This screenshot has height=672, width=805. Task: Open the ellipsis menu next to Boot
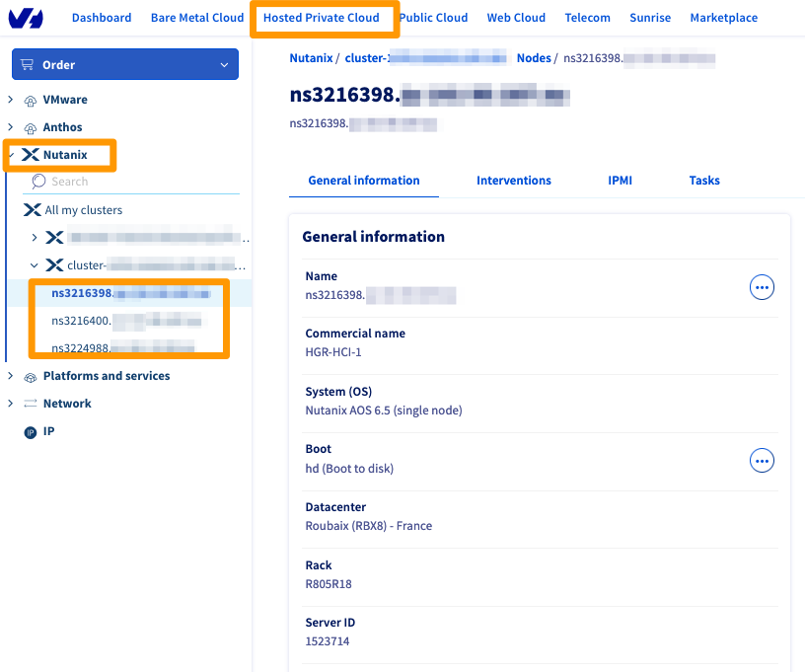click(x=762, y=461)
